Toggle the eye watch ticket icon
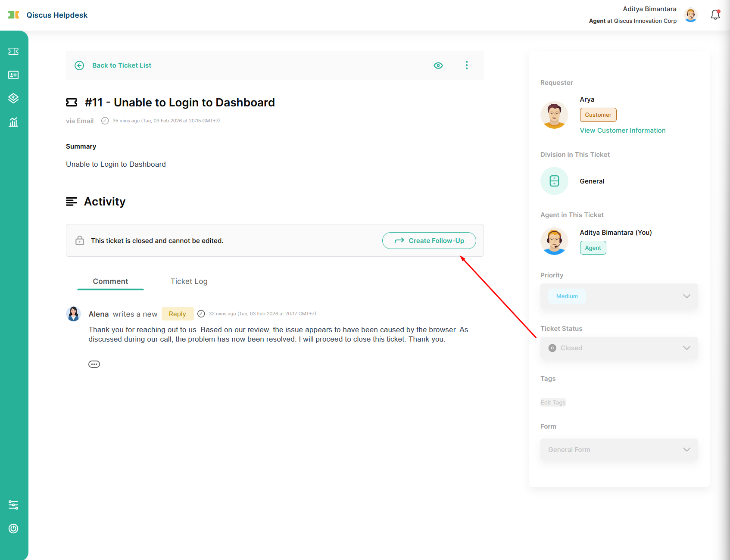Screen dimensions: 730x560 pos(438,65)
